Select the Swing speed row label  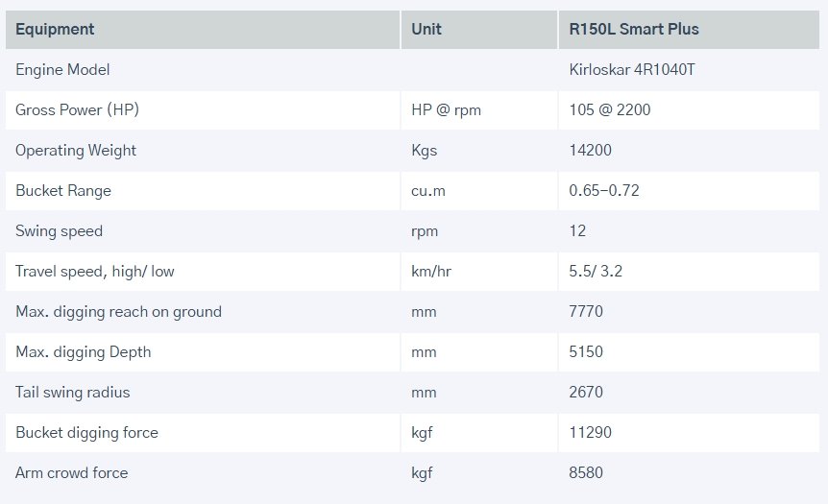click(59, 231)
